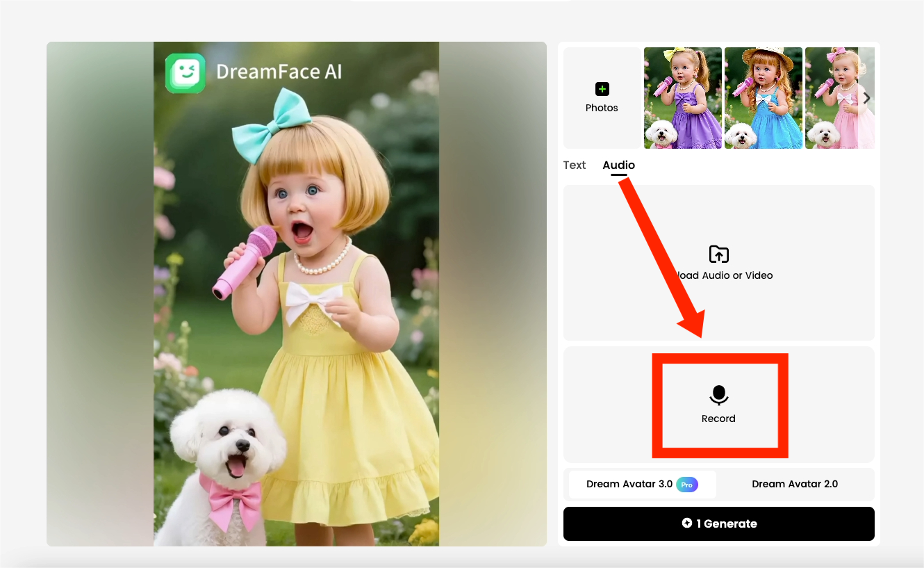Click the green plus Photos icon
This screenshot has height=568, width=924.
point(602,89)
